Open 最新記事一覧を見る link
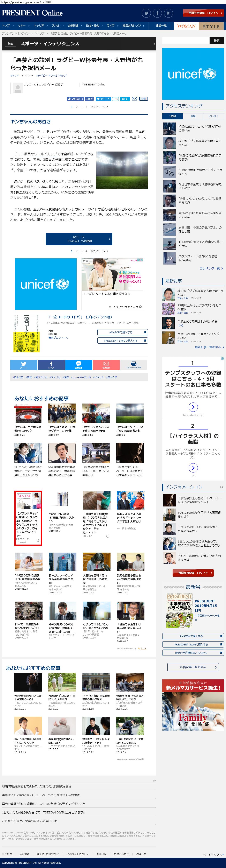Viewport: 226px width, 868px height. point(209,347)
